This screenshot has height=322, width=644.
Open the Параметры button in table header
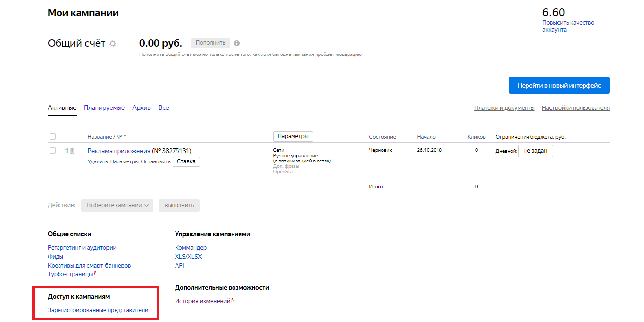click(x=293, y=136)
